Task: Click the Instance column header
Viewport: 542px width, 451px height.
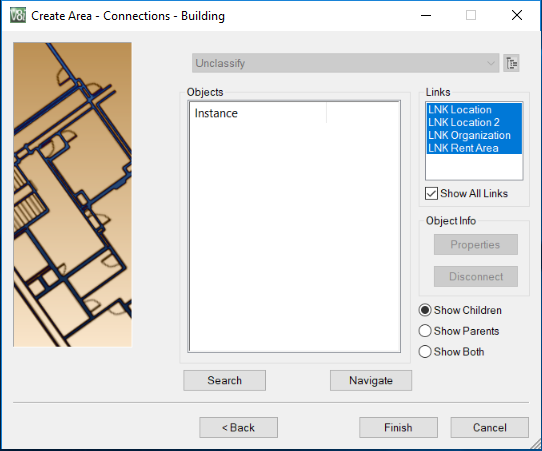Action: [x=258, y=113]
